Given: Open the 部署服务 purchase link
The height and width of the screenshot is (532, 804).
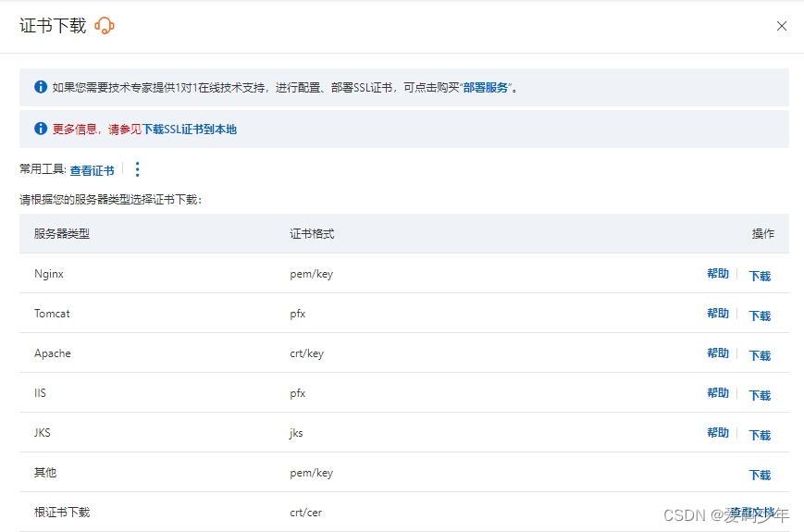Looking at the screenshot, I should (x=486, y=88).
